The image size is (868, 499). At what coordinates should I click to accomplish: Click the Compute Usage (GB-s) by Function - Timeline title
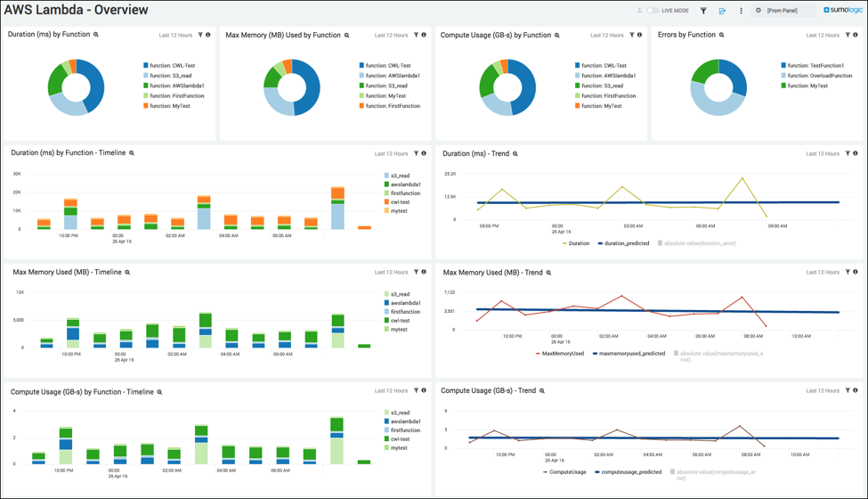coord(82,391)
